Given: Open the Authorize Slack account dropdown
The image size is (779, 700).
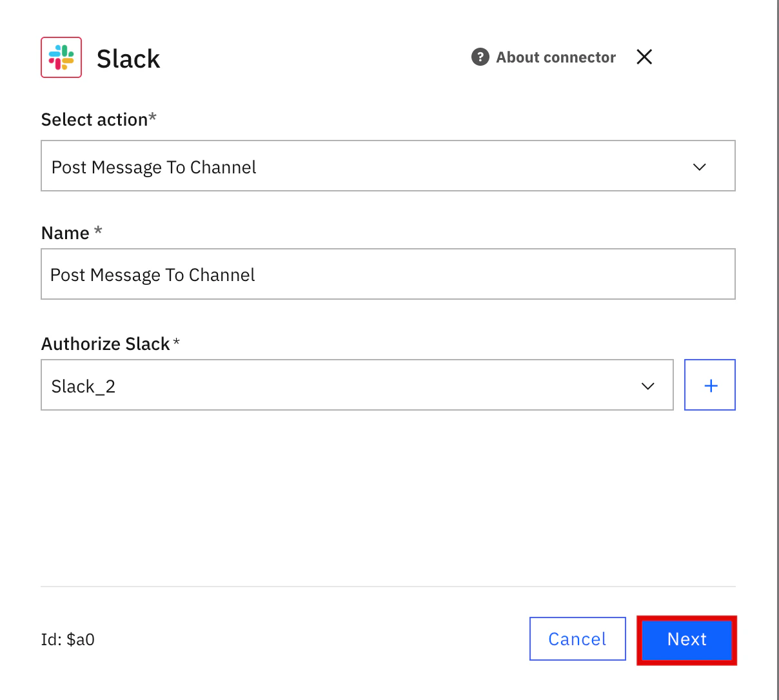Looking at the screenshot, I should tap(357, 385).
